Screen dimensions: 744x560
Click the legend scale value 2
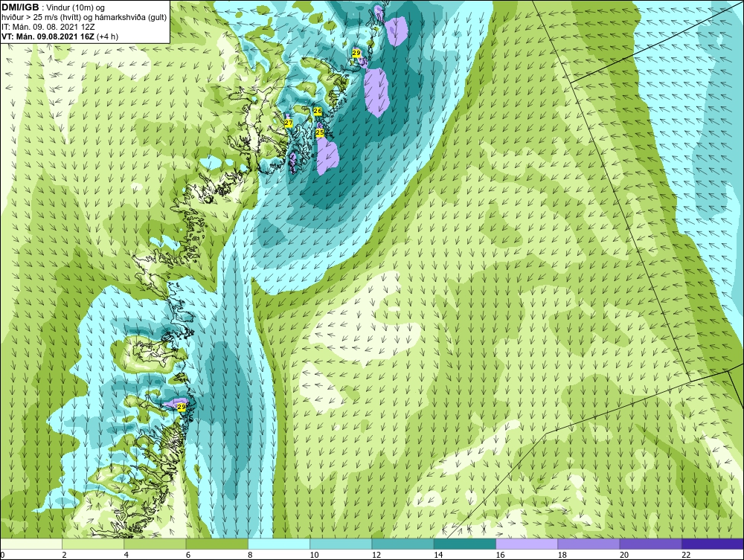(64, 556)
